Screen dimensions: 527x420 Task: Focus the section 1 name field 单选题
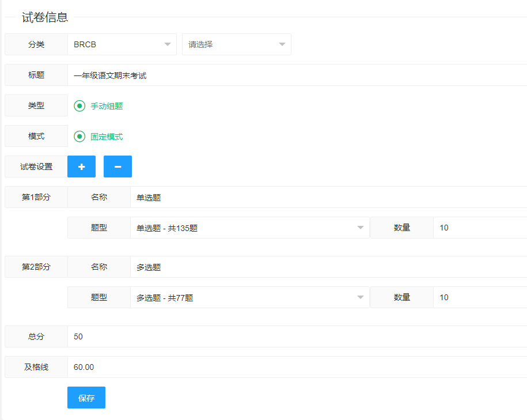328,198
